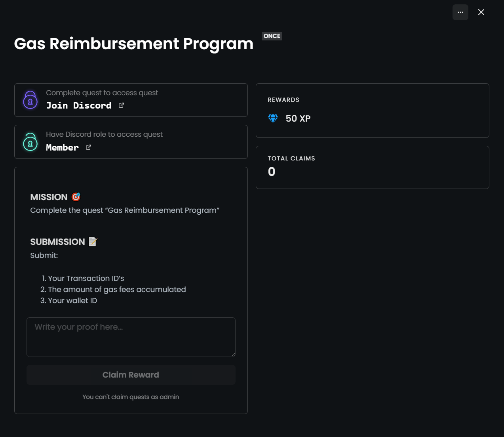Image resolution: width=504 pixels, height=437 pixels.
Task: Click the blue diamond XP icon
Action: (x=273, y=118)
